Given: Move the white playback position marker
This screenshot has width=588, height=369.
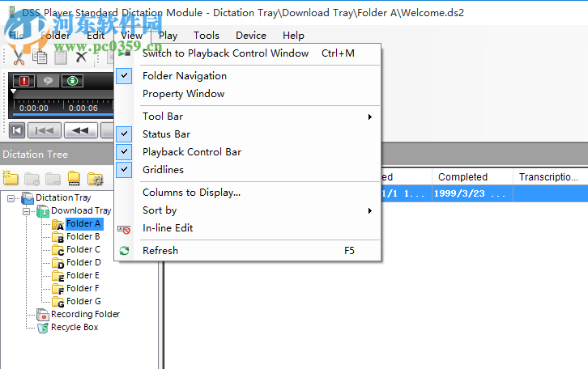Looking at the screenshot, I should (14, 91).
